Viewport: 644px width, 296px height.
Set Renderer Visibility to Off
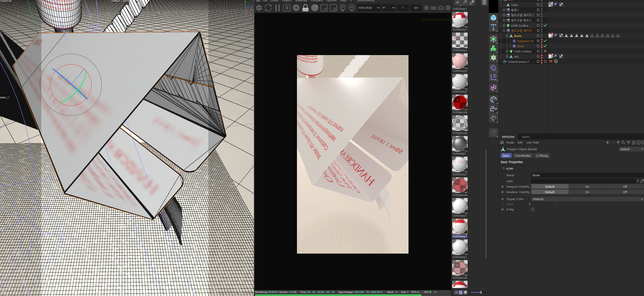point(625,192)
